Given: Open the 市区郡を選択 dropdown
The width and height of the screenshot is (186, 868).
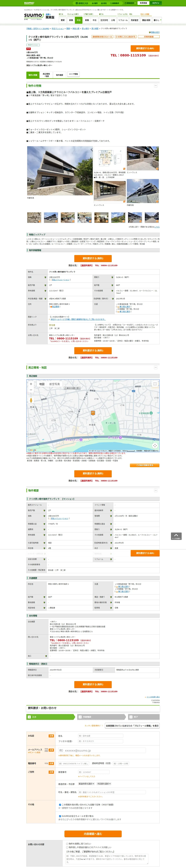Looking at the screenshot, I should pos(104,784).
